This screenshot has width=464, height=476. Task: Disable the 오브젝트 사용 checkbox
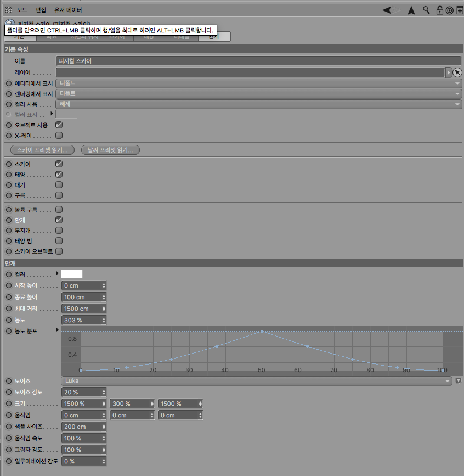59,125
